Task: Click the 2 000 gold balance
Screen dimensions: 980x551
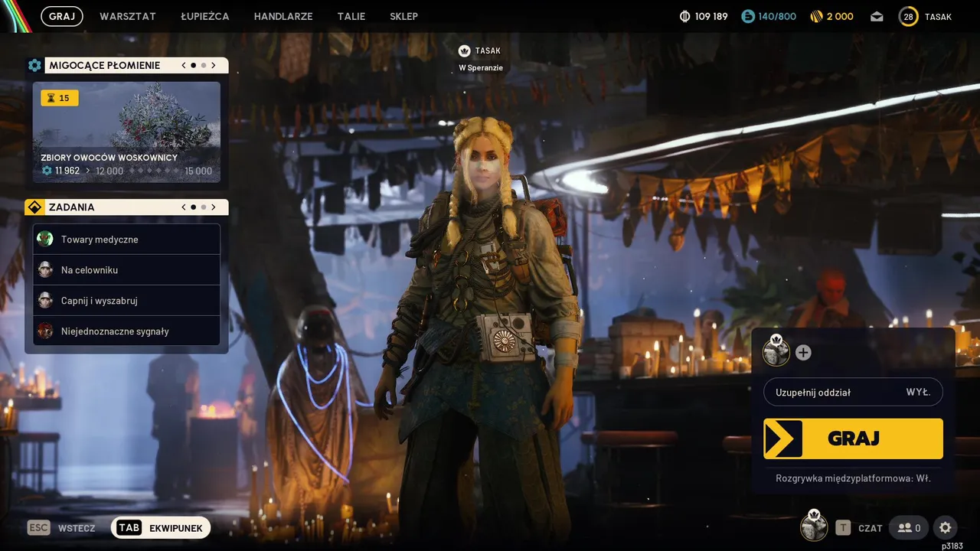Action: click(840, 16)
